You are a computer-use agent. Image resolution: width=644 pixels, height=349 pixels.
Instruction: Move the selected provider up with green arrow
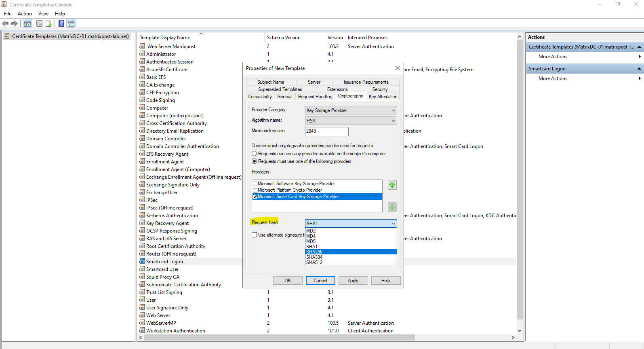tap(392, 185)
